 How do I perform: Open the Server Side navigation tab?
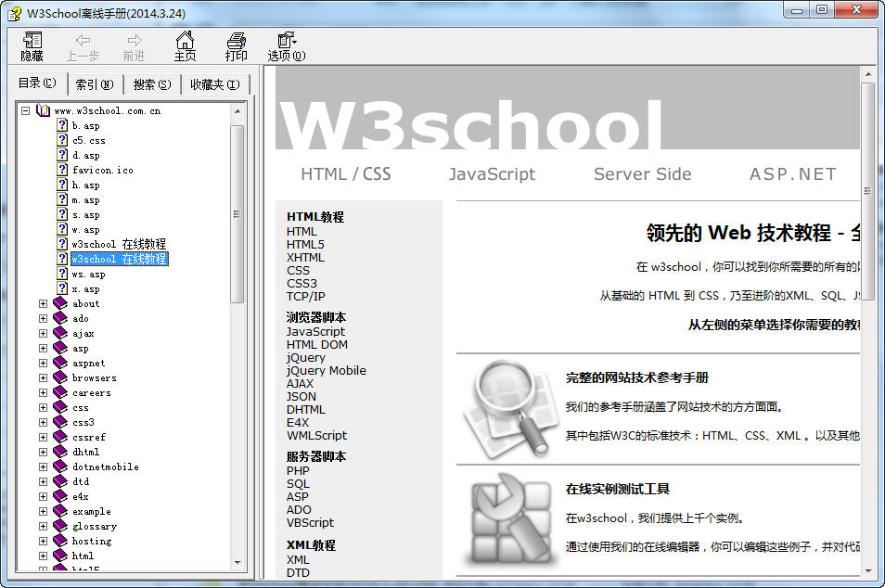642,173
